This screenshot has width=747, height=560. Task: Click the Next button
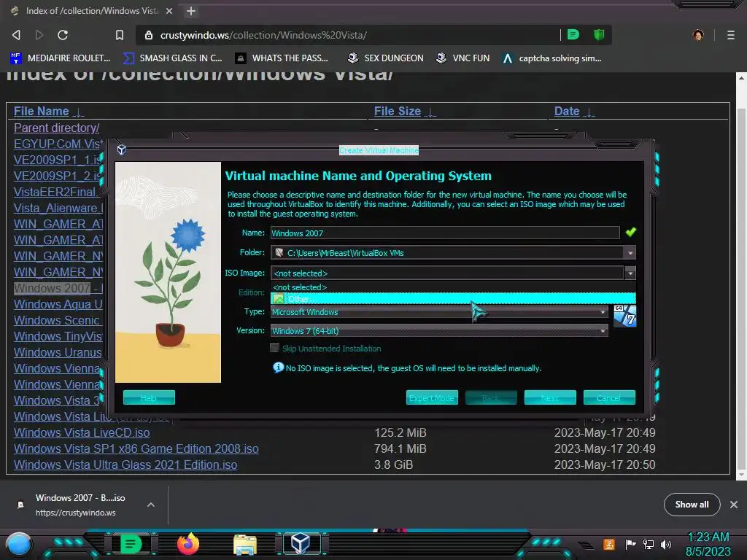[x=550, y=397]
